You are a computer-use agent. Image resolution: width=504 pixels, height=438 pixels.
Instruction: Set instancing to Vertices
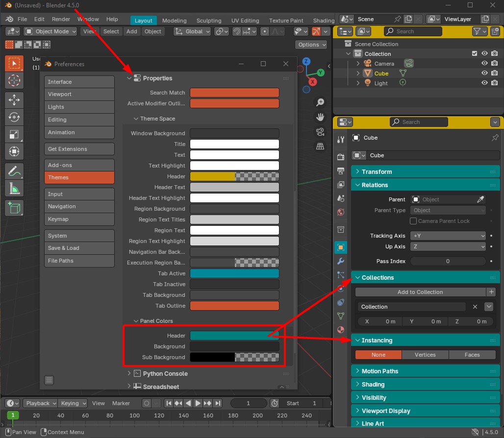[x=425, y=355]
